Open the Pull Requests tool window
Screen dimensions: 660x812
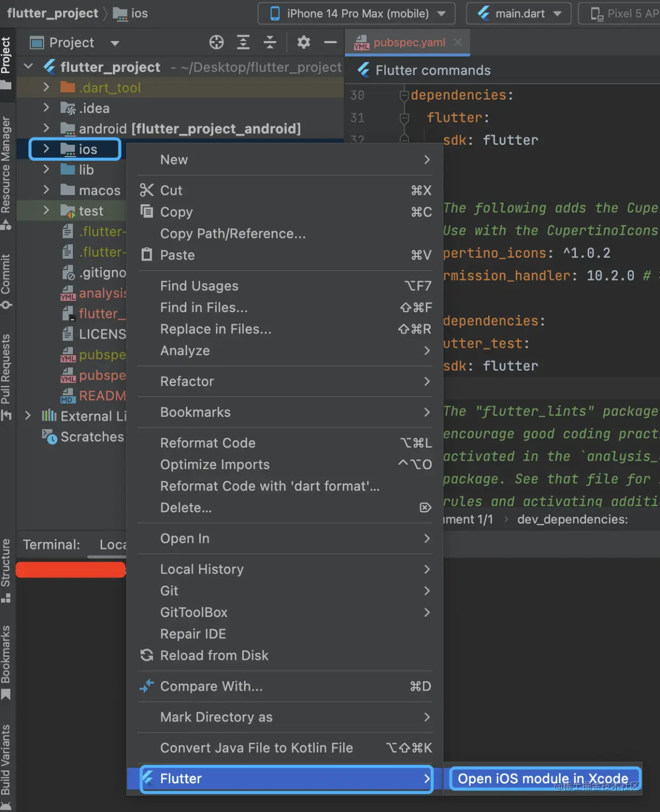click(6, 377)
